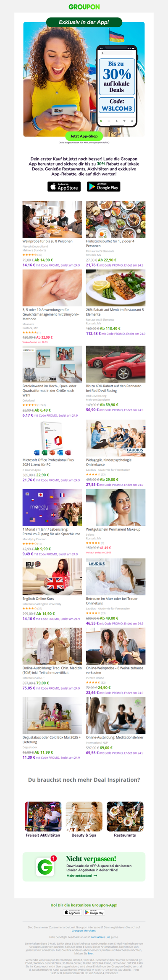Screen dimensions: 168x980
Task: Open the Frühstücksbuffet deal image
Action: [x=116, y=220]
